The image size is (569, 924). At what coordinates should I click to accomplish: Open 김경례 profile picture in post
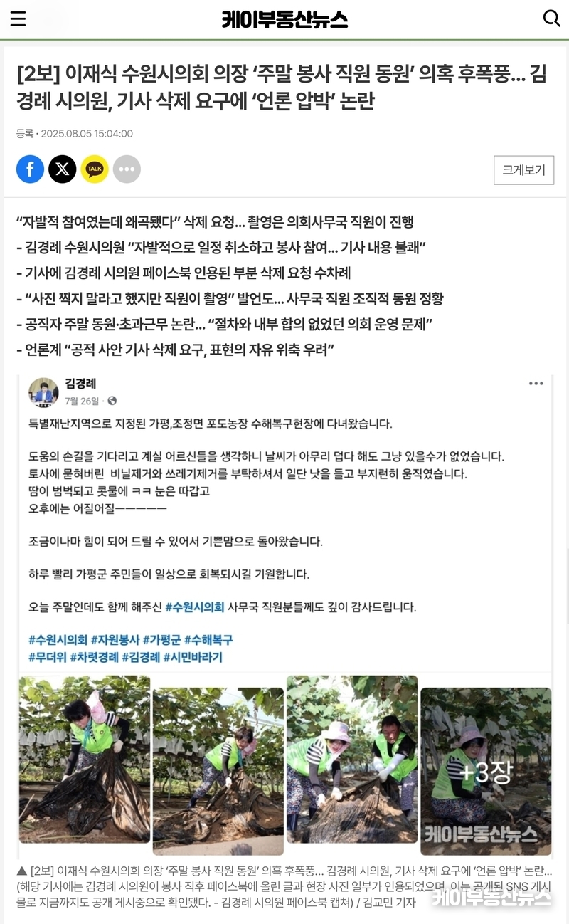43,392
